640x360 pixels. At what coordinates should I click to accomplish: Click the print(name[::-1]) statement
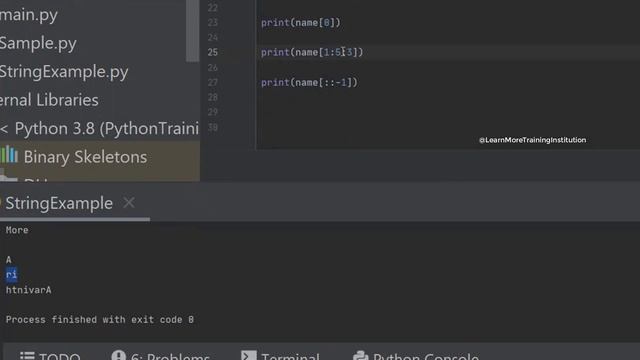click(309, 82)
